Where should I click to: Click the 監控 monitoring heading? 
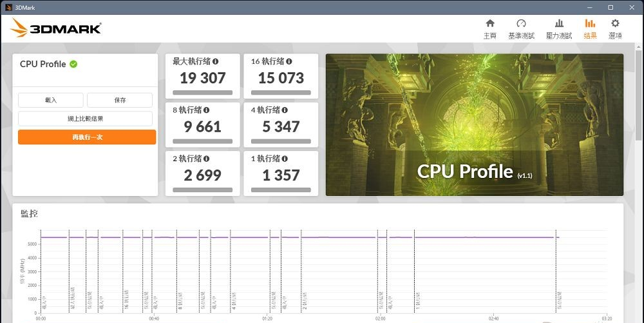click(x=29, y=213)
